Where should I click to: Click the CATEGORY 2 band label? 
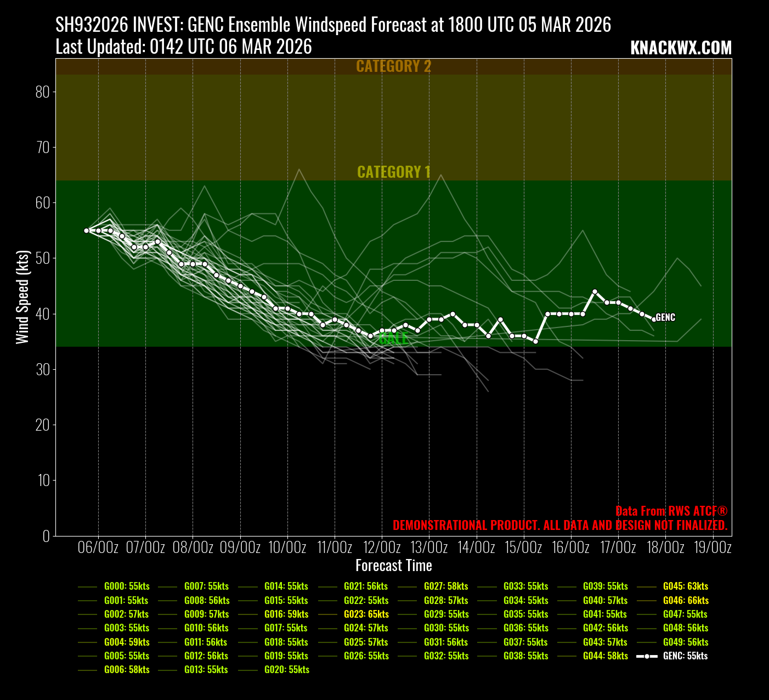(393, 66)
